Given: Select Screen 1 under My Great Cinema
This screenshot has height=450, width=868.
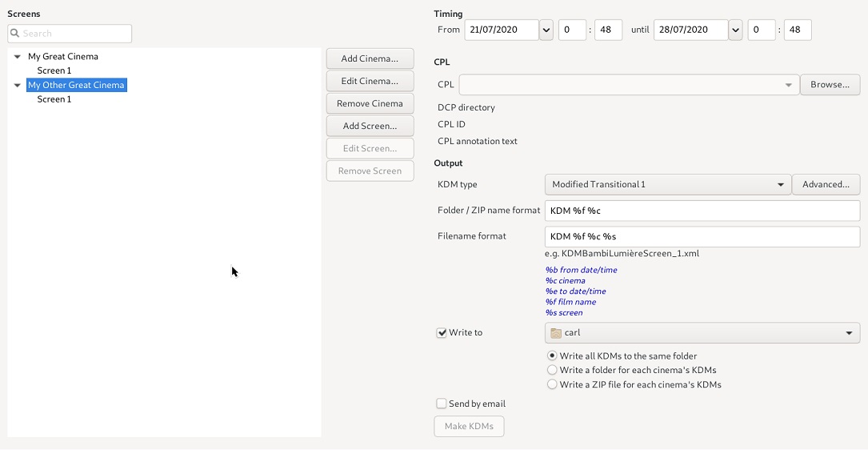Looking at the screenshot, I should [54, 70].
